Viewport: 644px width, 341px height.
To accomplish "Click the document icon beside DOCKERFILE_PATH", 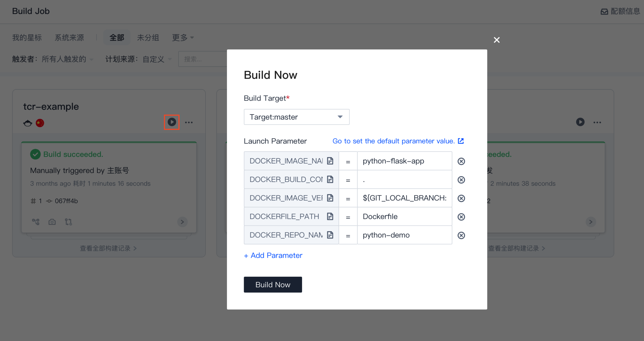I will pyautogui.click(x=330, y=217).
